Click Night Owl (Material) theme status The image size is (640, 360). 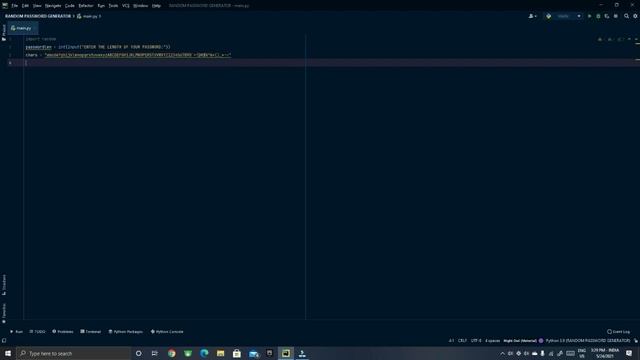point(520,340)
